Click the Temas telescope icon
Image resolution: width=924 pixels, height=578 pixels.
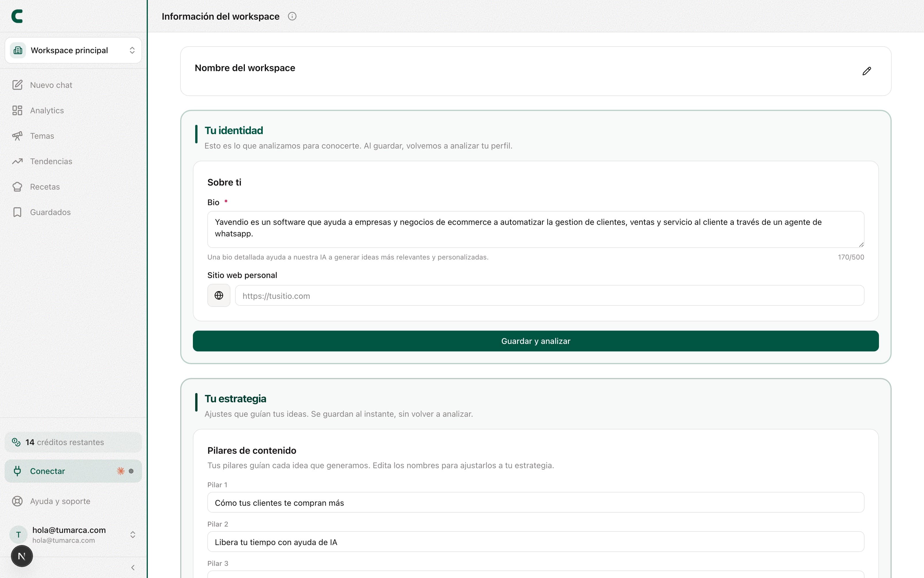tap(17, 136)
